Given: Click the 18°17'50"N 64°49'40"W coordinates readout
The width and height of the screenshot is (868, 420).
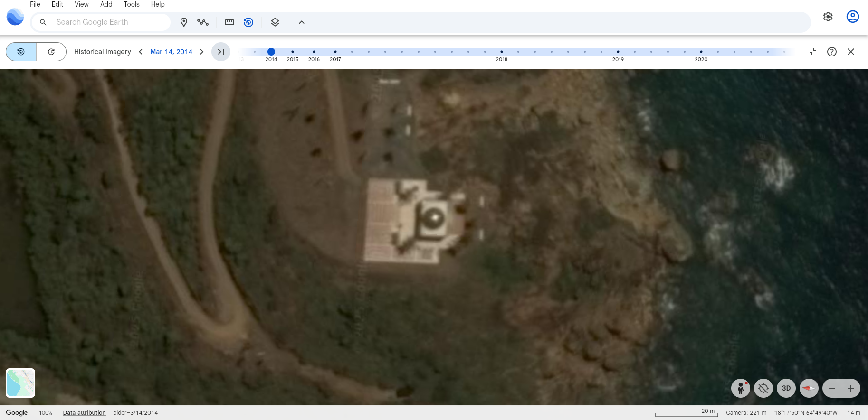Looking at the screenshot, I should 806,413.
